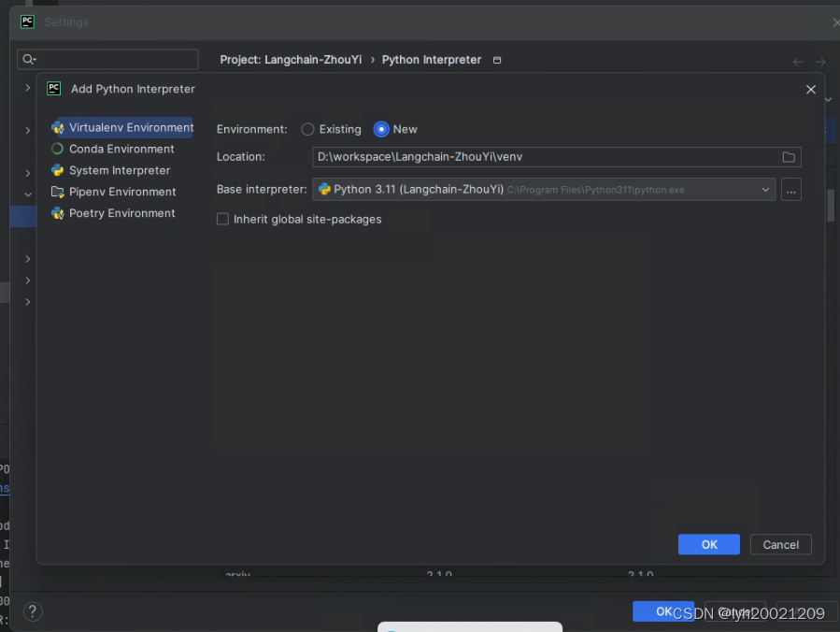Image resolution: width=840 pixels, height=632 pixels.
Task: Select the New environment radio button
Action: point(381,129)
